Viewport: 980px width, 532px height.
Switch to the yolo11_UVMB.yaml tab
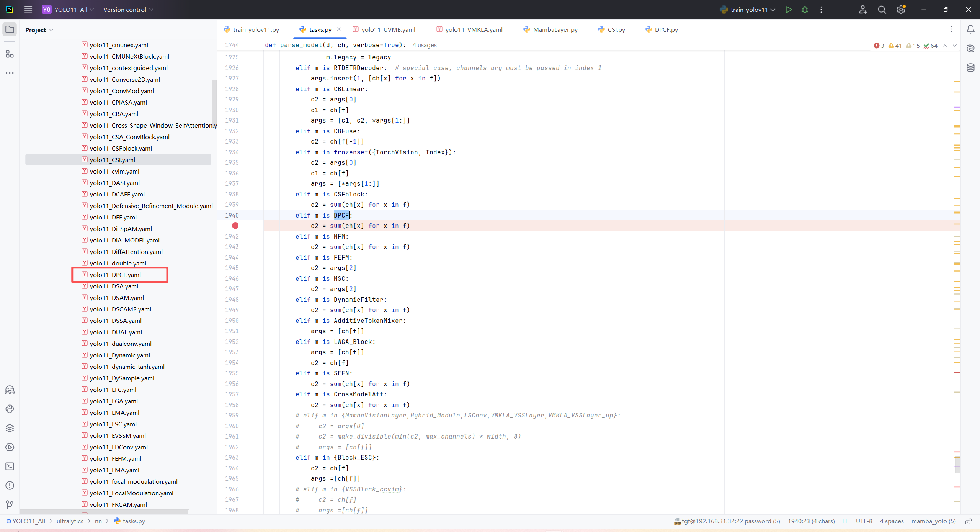click(388, 29)
